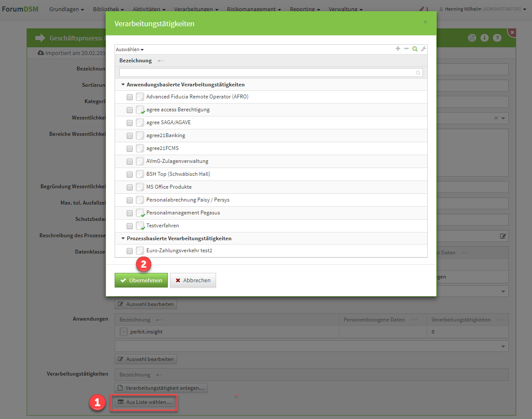532x419 pixels.
Task: Tick the MS Office Produkte checkbox
Action: coord(130,187)
